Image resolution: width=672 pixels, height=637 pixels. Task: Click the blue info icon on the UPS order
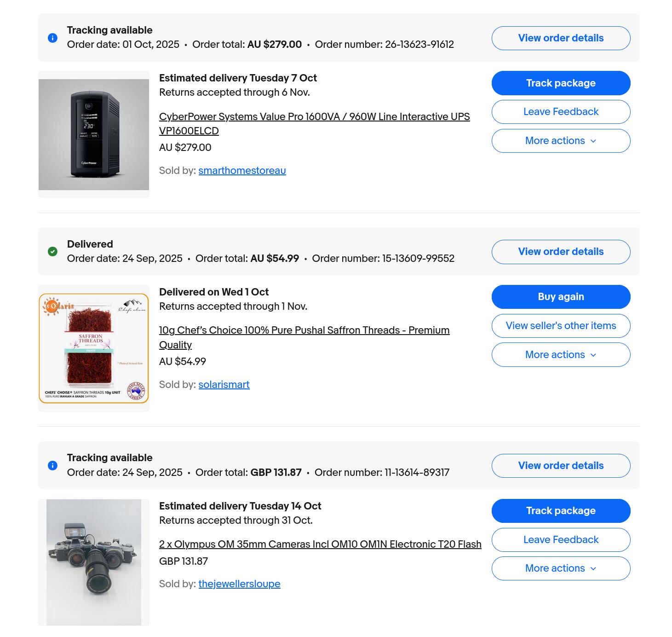pyautogui.click(x=52, y=38)
